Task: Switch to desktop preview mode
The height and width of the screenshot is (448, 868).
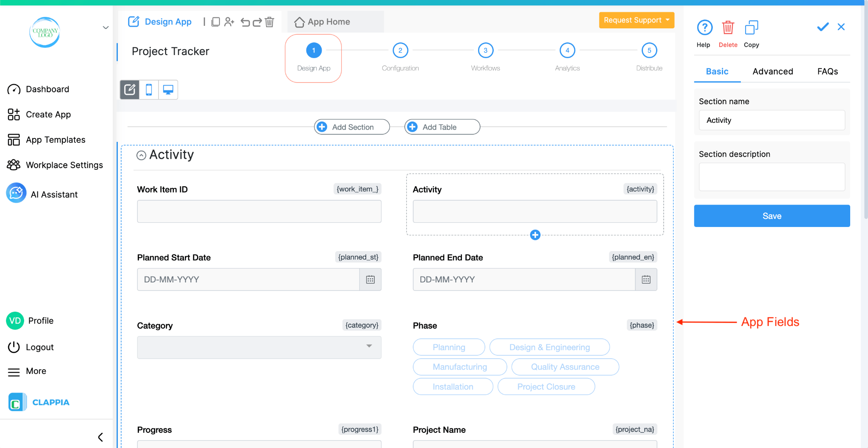Action: tap(168, 90)
